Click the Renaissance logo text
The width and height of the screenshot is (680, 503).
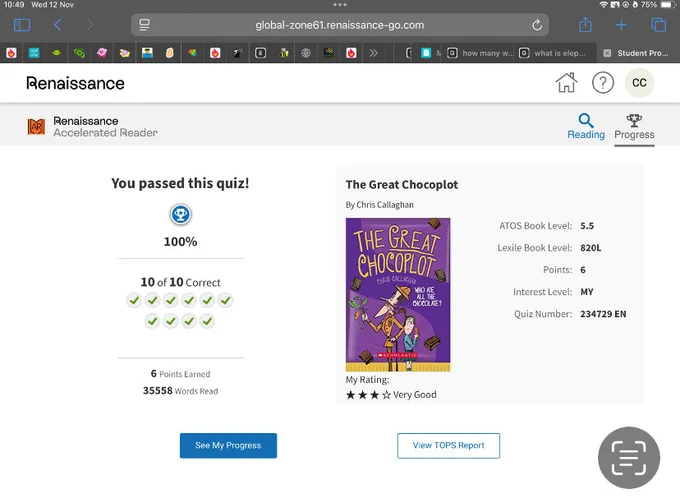click(x=75, y=83)
